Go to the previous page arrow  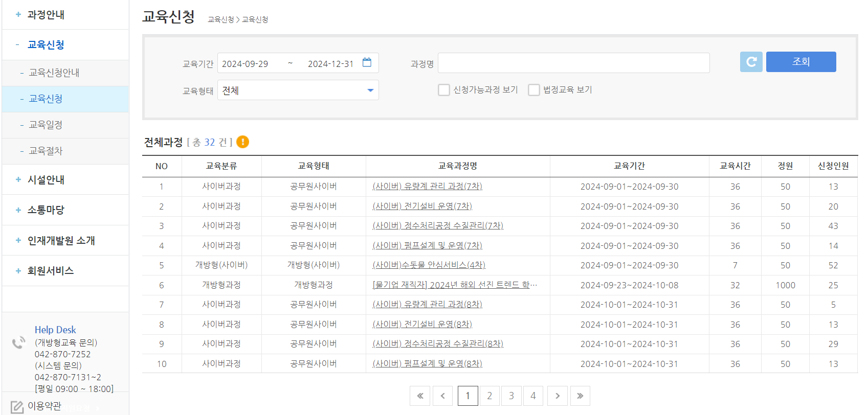pyautogui.click(x=443, y=396)
